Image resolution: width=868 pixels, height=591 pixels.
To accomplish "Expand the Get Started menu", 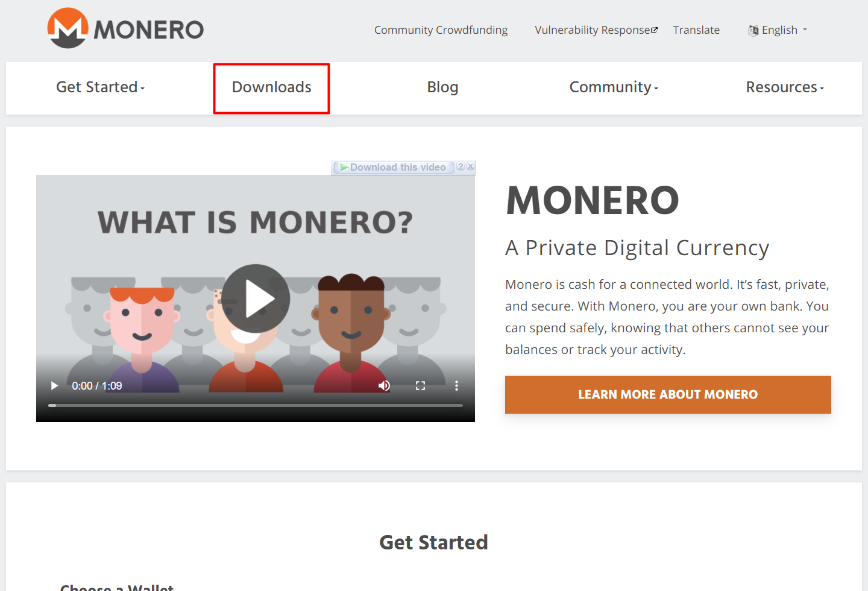I will [101, 87].
